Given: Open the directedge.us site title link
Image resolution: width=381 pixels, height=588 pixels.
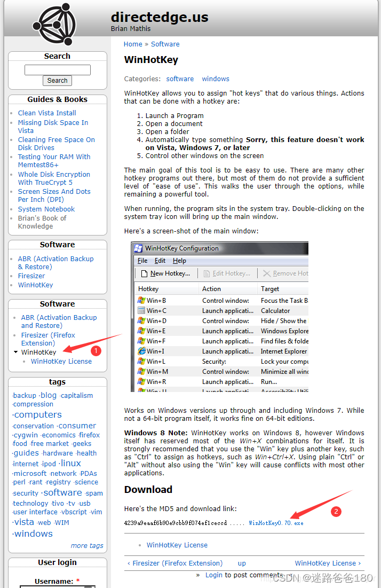Looking at the screenshot, I should click(160, 17).
